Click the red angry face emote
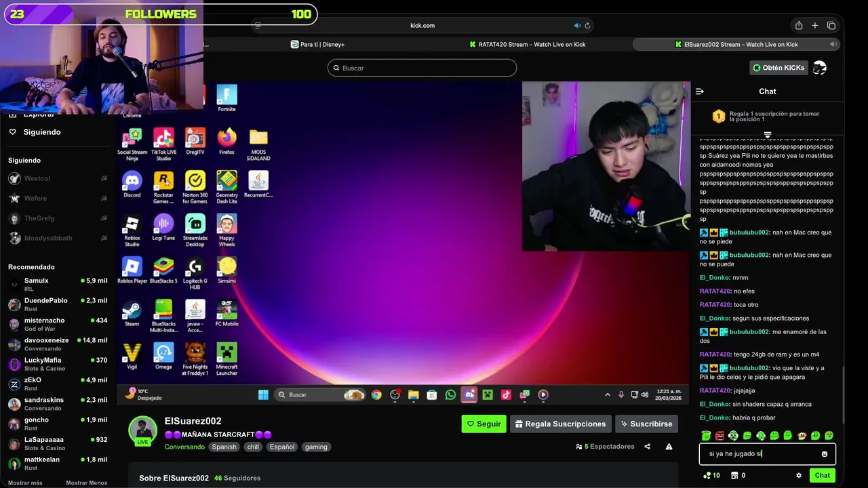 [719, 436]
